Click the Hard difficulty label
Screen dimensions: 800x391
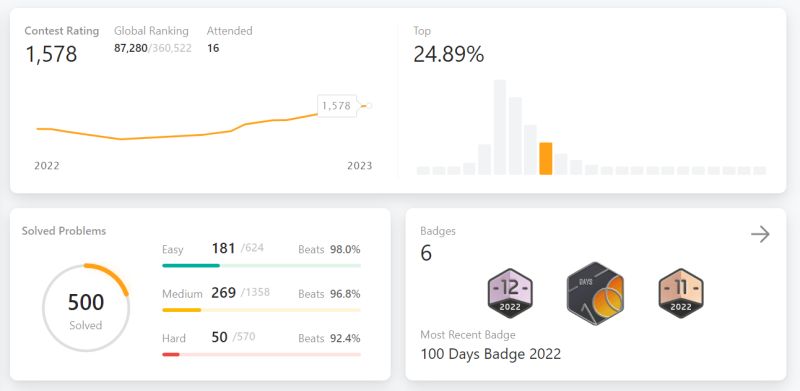[174, 338]
